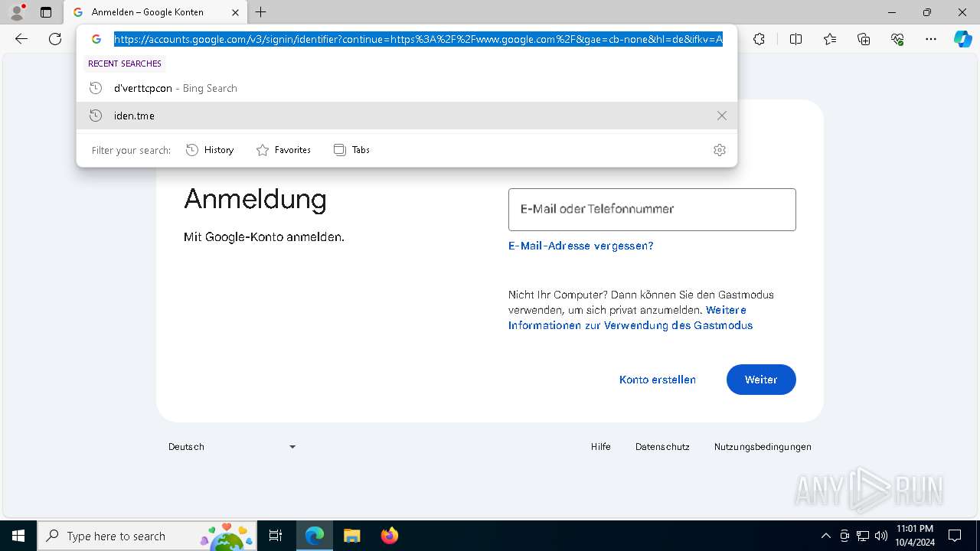This screenshot has height=551, width=980.
Task: Filter search by Tabs
Action: pos(351,150)
